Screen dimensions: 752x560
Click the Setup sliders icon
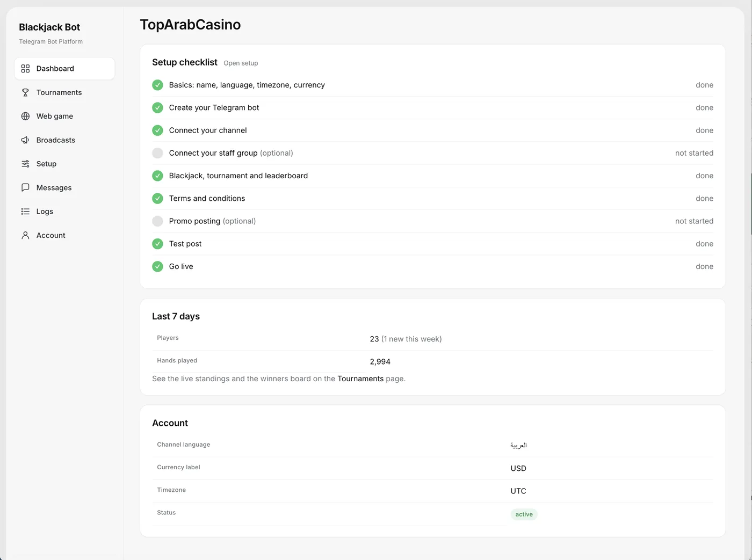(x=25, y=164)
